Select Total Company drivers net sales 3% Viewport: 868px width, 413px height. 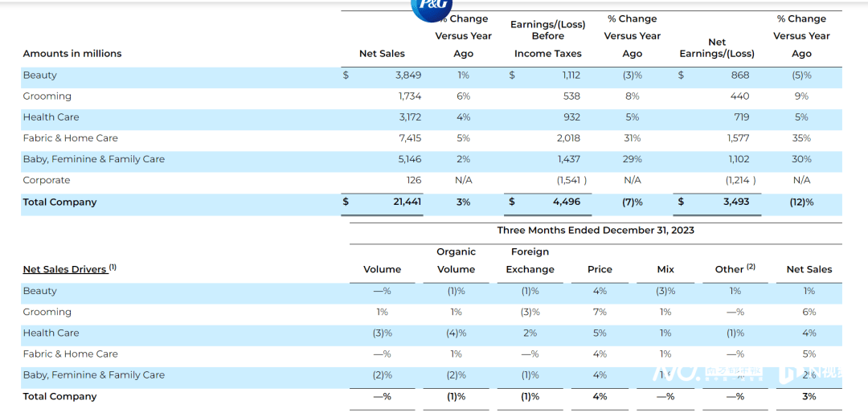[809, 396]
